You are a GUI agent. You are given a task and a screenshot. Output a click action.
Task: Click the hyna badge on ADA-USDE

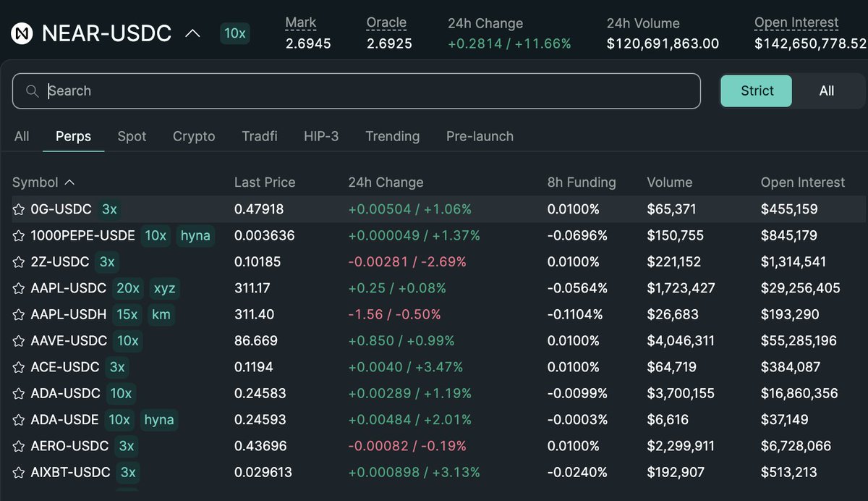(x=159, y=419)
